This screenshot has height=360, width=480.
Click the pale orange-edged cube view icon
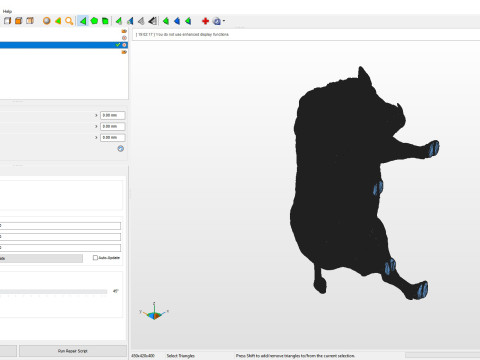pyautogui.click(x=30, y=21)
